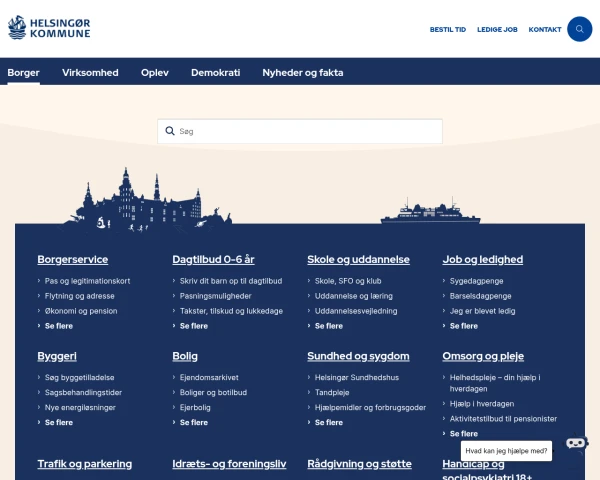Open the Rådgivning og støtte heading
This screenshot has height=480, width=600.
pyautogui.click(x=359, y=464)
